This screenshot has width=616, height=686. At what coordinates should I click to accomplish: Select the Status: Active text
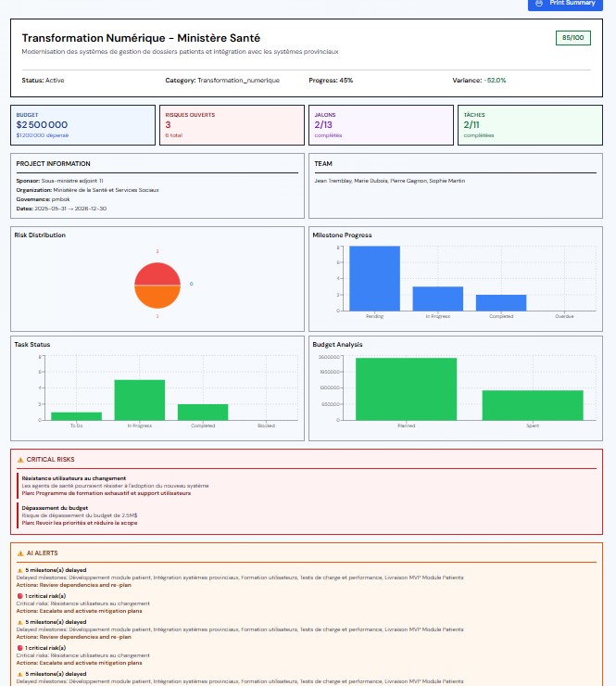click(43, 81)
